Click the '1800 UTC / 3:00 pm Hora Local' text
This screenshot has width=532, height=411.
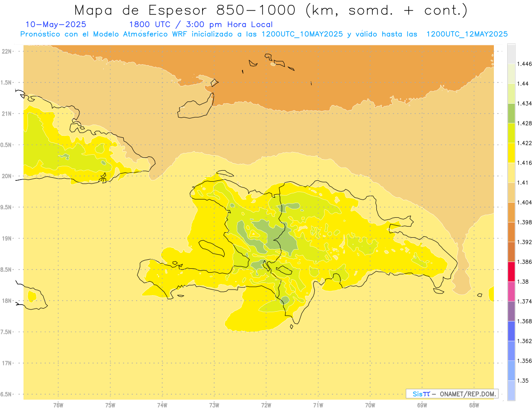pyautogui.click(x=201, y=24)
